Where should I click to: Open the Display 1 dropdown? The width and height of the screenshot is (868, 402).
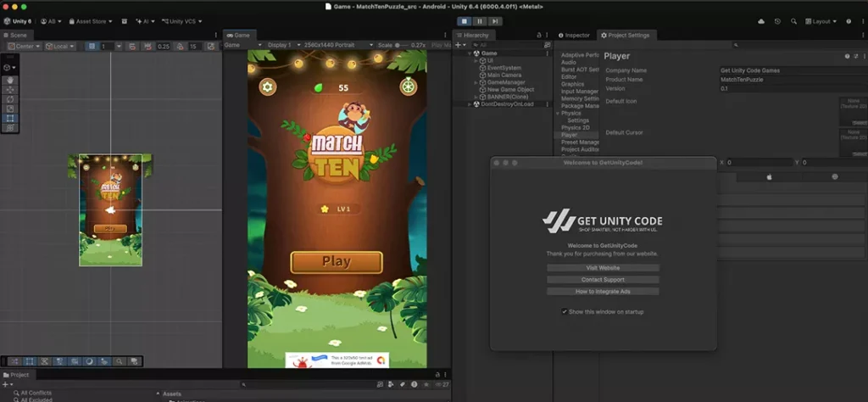[283, 45]
